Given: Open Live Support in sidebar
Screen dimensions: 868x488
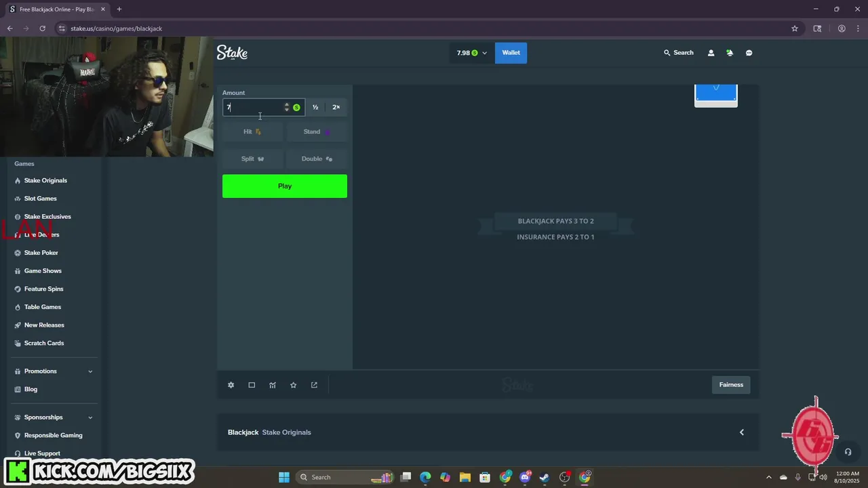Looking at the screenshot, I should 42,453.
